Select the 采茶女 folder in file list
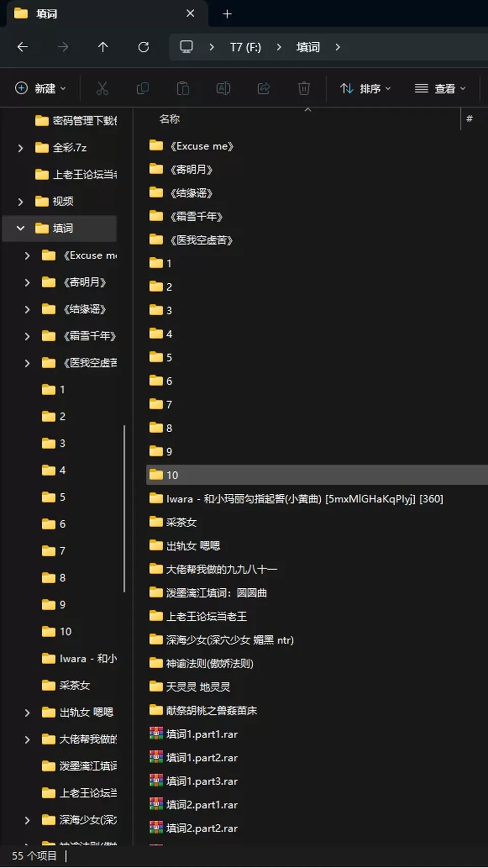The image size is (488, 868). coord(181,522)
